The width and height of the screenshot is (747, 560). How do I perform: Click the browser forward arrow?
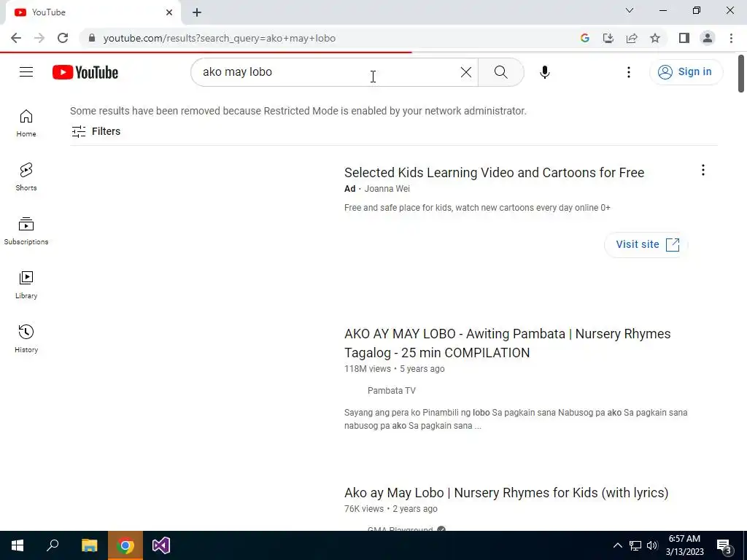39,38
